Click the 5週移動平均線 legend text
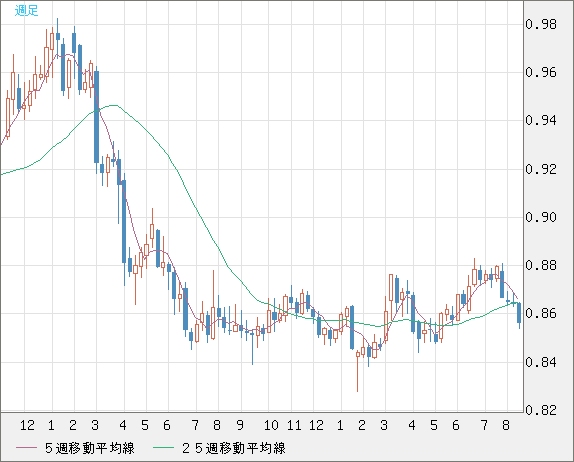Image resolution: width=574 pixels, height=462 pixels. (90, 448)
